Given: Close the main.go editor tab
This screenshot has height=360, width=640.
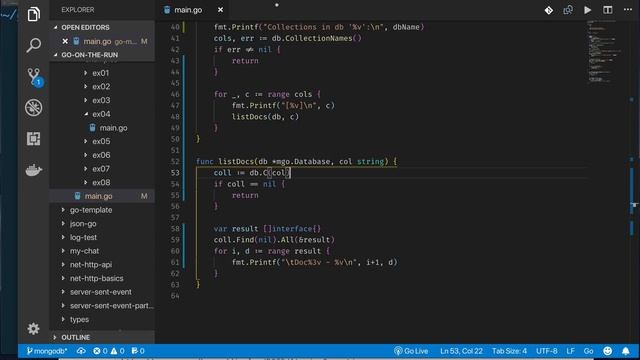Looking at the screenshot, I should pyautogui.click(x=220, y=10).
